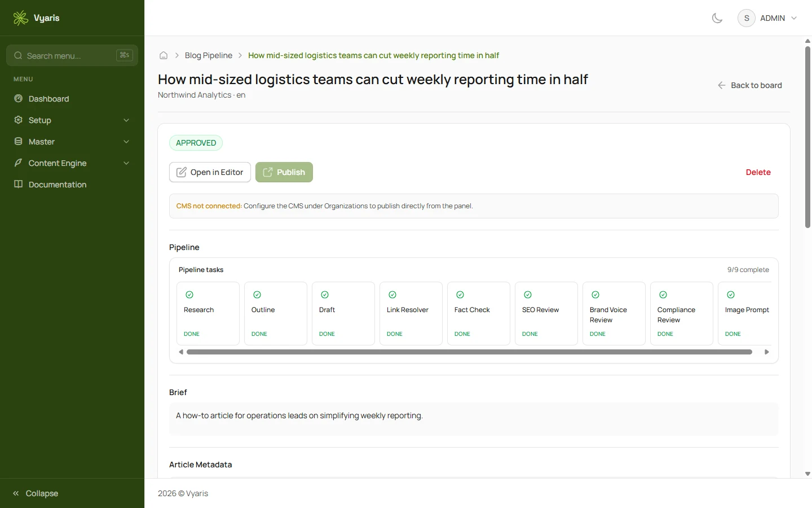Click the home breadcrumb icon
The height and width of the screenshot is (508, 812).
pyautogui.click(x=164, y=55)
